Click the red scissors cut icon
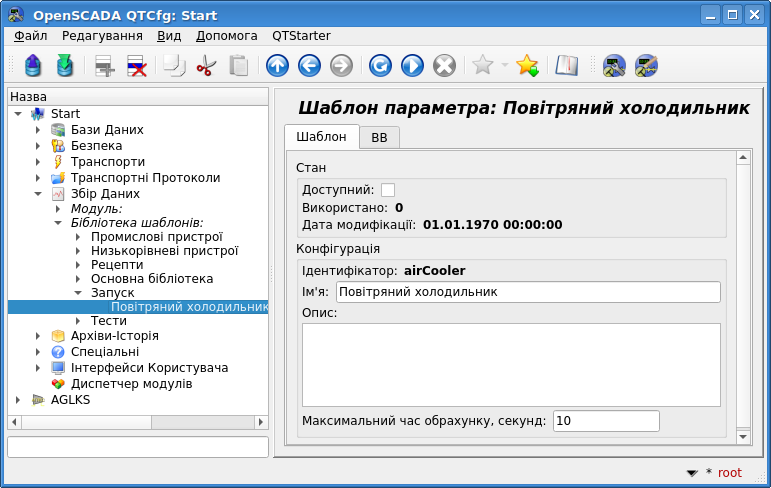 point(206,66)
